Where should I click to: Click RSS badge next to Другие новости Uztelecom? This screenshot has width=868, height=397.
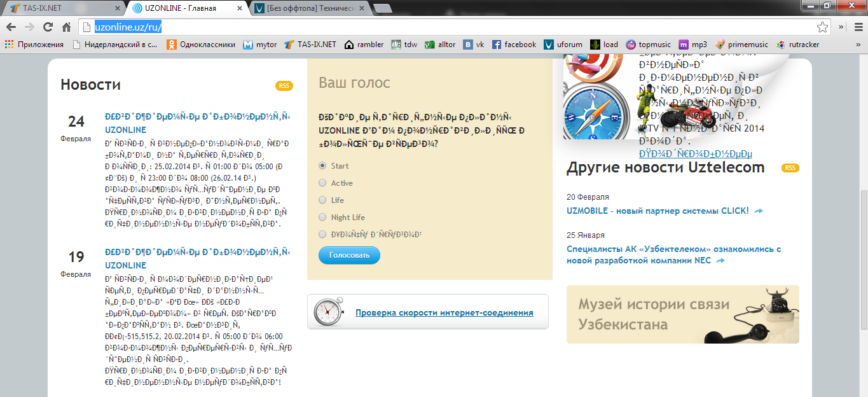790,168
